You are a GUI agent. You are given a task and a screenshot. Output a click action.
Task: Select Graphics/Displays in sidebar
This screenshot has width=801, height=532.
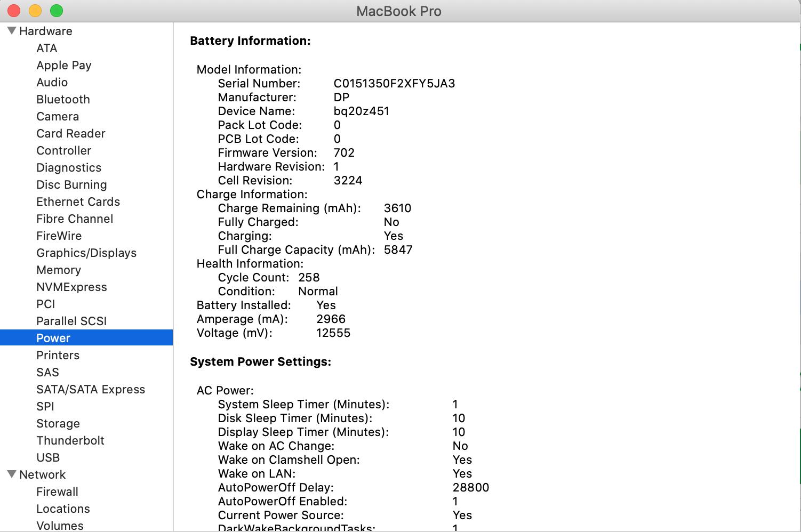coord(86,253)
